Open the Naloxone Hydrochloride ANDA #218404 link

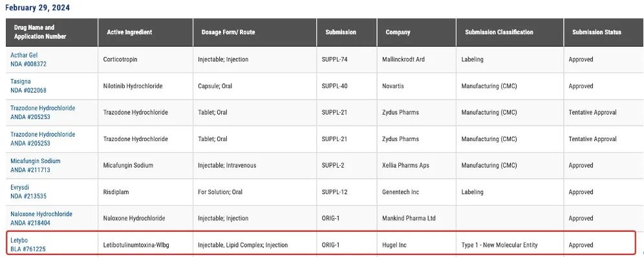point(41,218)
